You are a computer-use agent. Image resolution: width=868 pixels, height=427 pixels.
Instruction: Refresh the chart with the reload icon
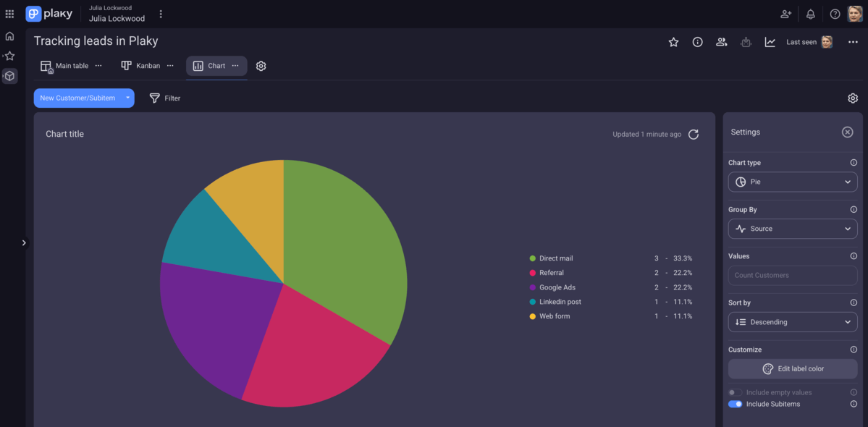pyautogui.click(x=693, y=134)
